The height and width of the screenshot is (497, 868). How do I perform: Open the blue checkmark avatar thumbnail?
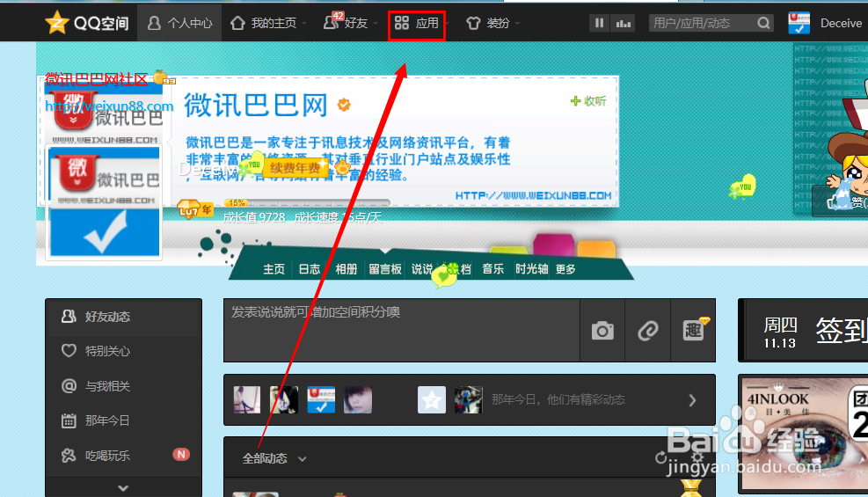point(321,399)
